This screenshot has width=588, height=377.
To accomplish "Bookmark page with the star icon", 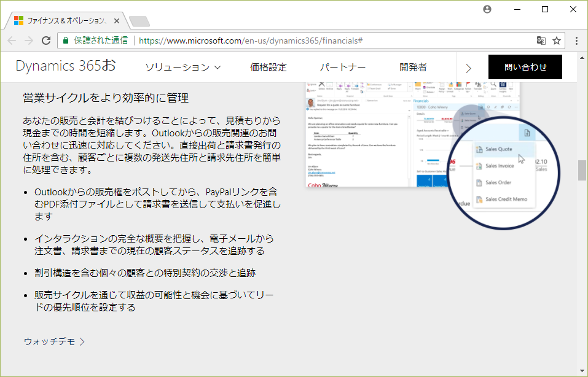I will pyautogui.click(x=557, y=41).
